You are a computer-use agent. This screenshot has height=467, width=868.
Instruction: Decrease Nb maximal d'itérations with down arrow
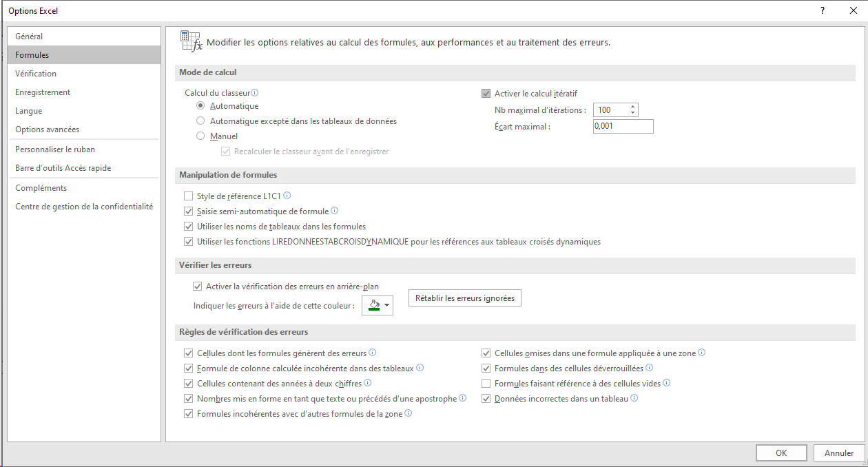[x=633, y=113]
